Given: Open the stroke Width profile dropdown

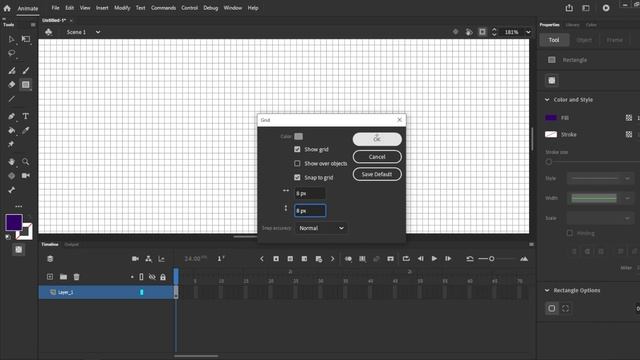Looking at the screenshot, I should tap(600, 198).
